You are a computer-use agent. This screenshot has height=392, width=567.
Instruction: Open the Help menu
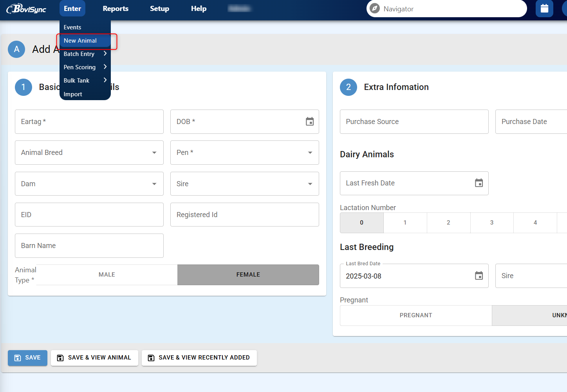[x=199, y=9]
